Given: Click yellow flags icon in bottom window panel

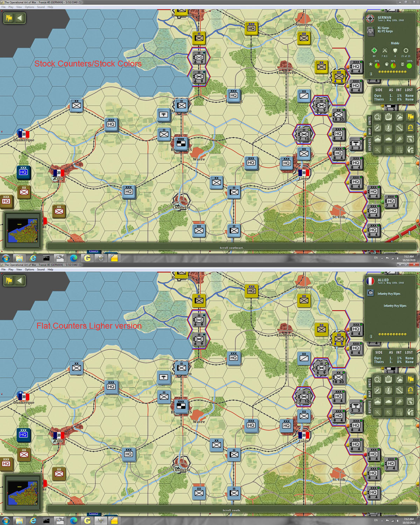Looking at the screenshot, I should 410,379.
